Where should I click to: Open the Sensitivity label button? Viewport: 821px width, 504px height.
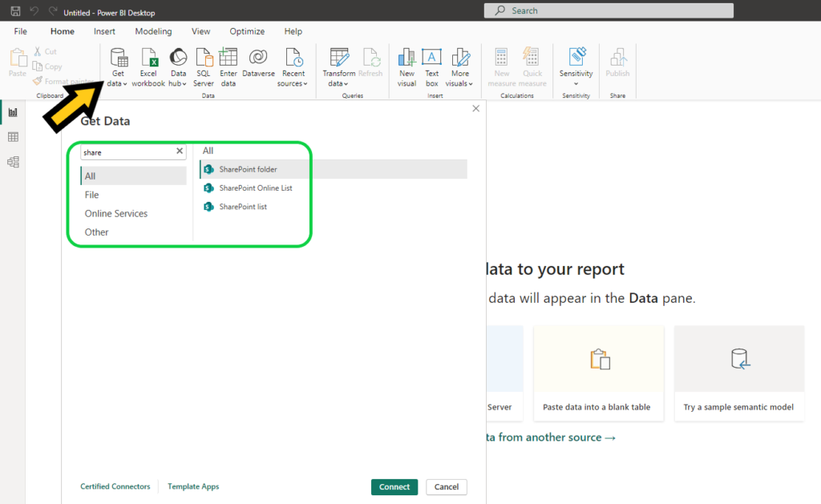(x=576, y=67)
